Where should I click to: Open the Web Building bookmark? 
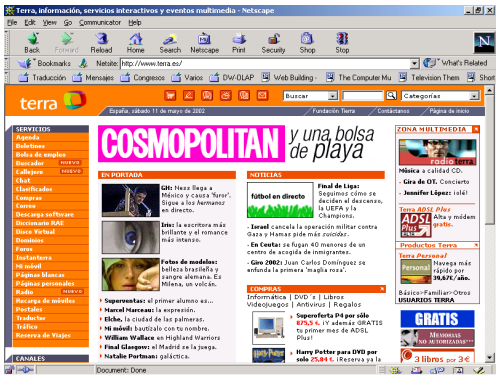pyautogui.click(x=289, y=77)
